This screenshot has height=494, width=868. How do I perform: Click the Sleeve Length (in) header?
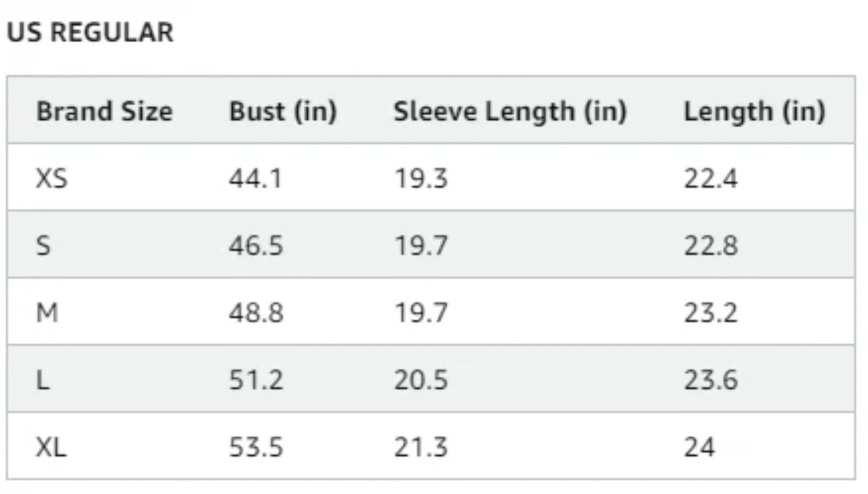coord(510,112)
